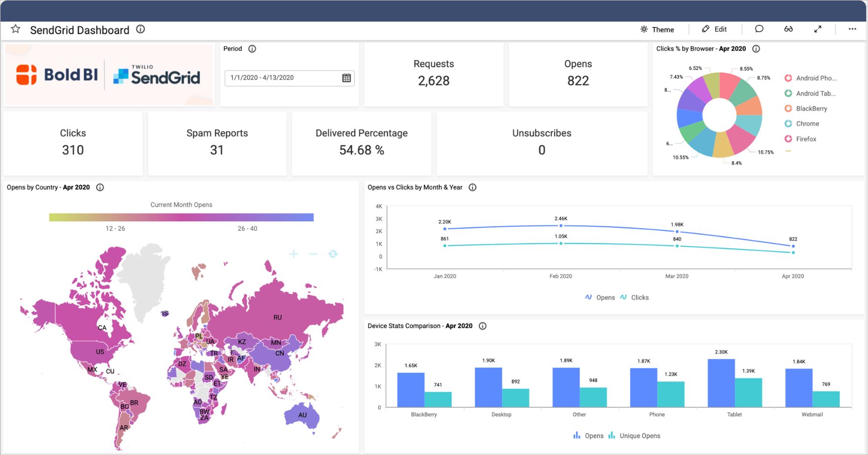
Task: Click the Clicks 310 card
Action: pos(73,143)
